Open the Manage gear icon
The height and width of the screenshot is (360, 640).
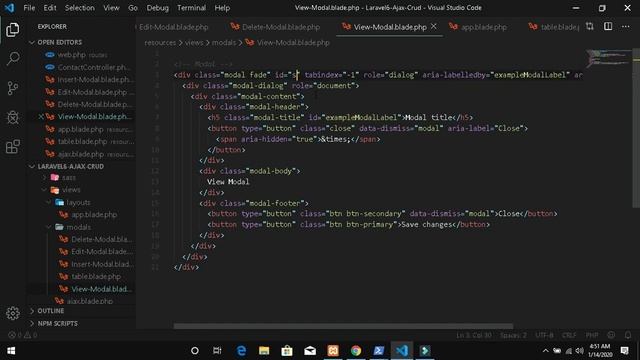13,313
